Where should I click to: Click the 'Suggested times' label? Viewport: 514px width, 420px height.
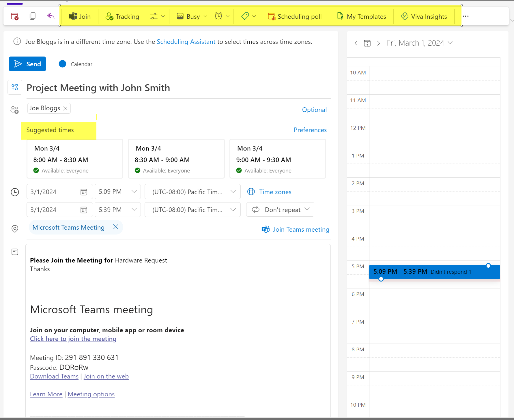pyautogui.click(x=50, y=130)
